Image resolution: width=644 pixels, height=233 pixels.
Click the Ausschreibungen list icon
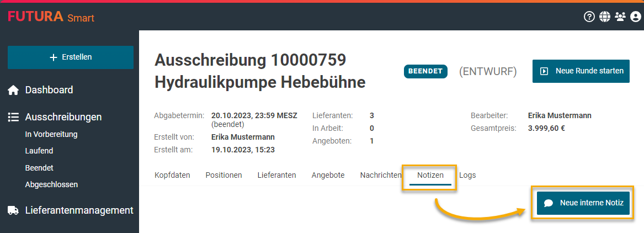13,117
